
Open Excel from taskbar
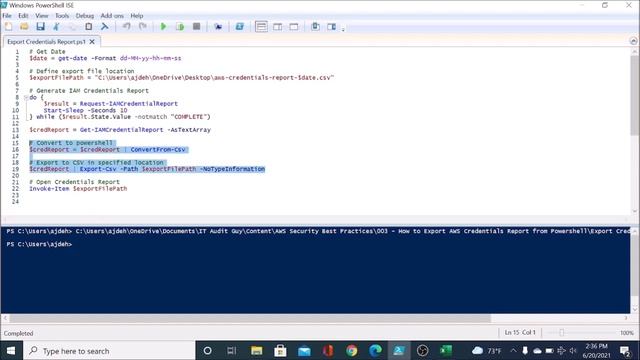[446, 351]
